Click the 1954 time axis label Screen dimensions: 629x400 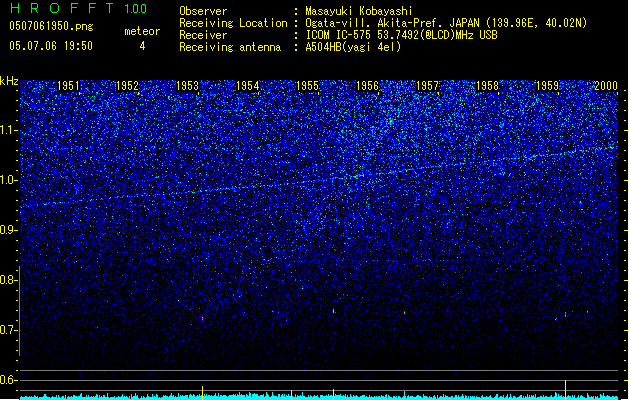[248, 85]
